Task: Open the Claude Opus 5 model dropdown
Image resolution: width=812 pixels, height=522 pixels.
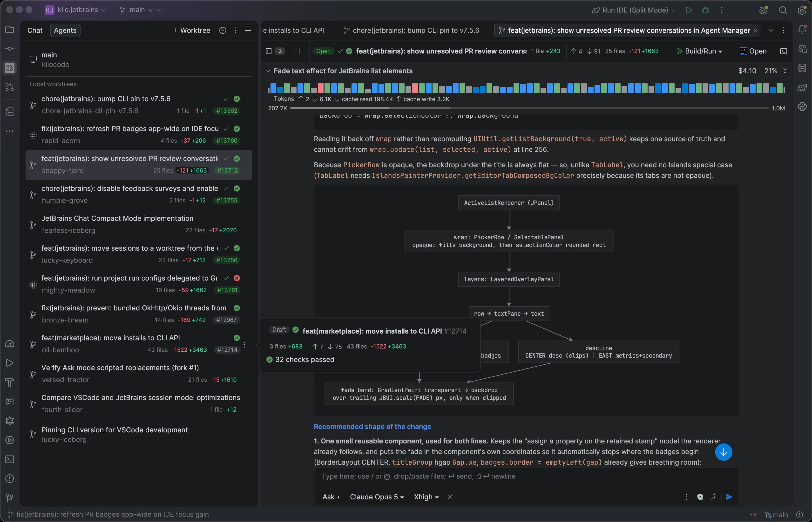Action: pyautogui.click(x=377, y=497)
